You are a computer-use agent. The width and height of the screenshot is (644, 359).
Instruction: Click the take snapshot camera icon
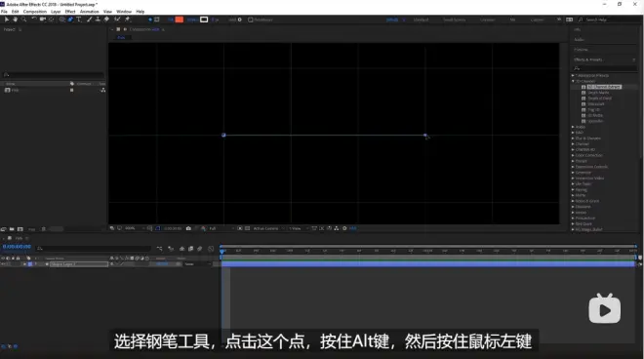point(188,228)
